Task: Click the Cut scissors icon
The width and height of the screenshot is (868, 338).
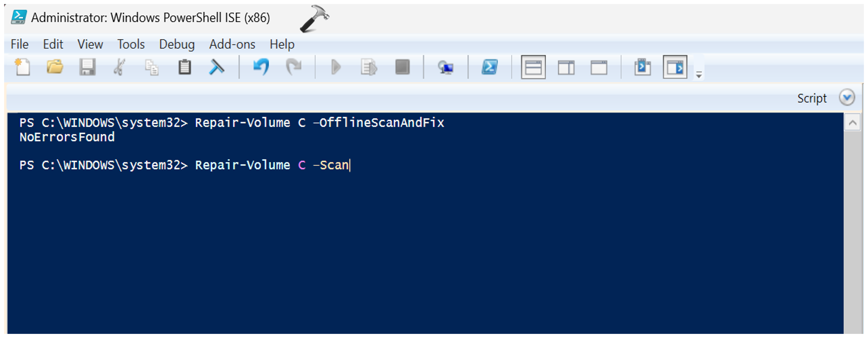Action: 119,67
